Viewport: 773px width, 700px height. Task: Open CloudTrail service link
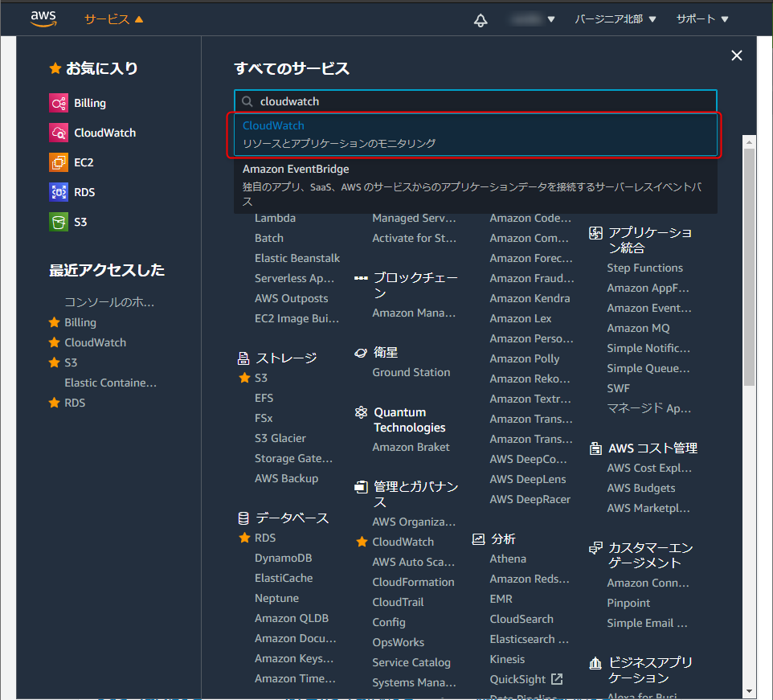(398, 603)
